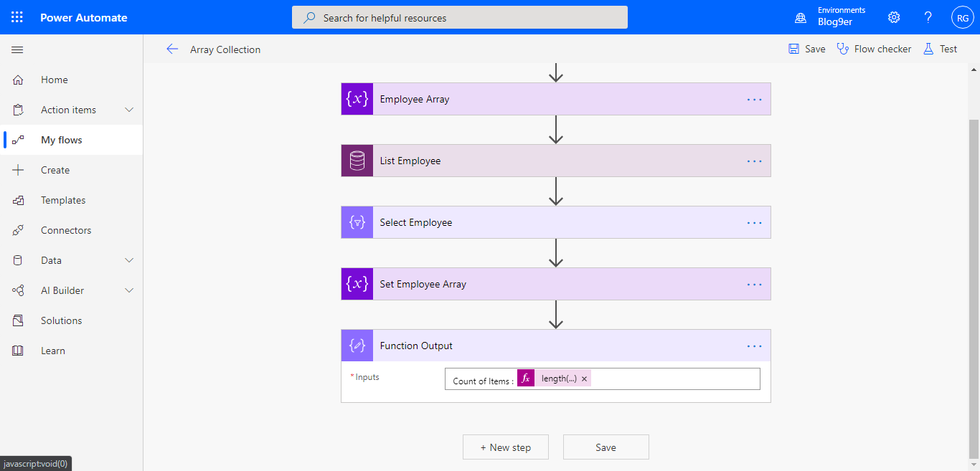The image size is (980, 471).
Task: Expand the AI Builder submenu chevron
Action: [129, 290]
